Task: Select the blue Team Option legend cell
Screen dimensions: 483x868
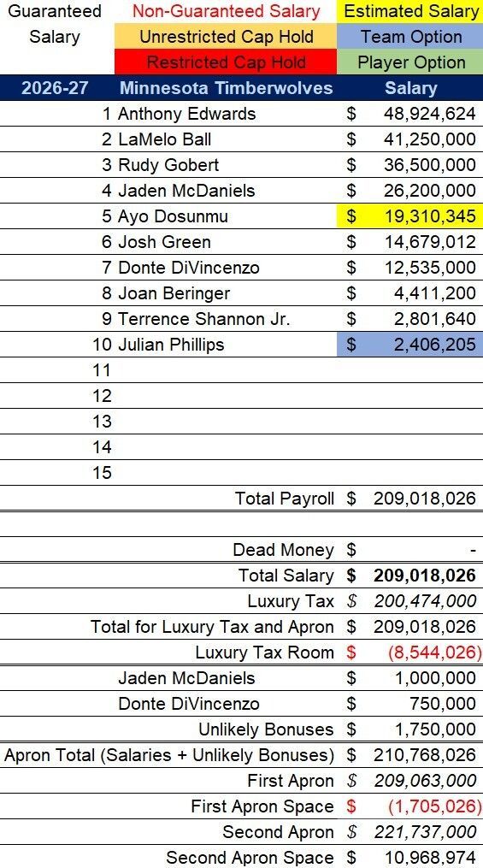Action: coord(410,37)
